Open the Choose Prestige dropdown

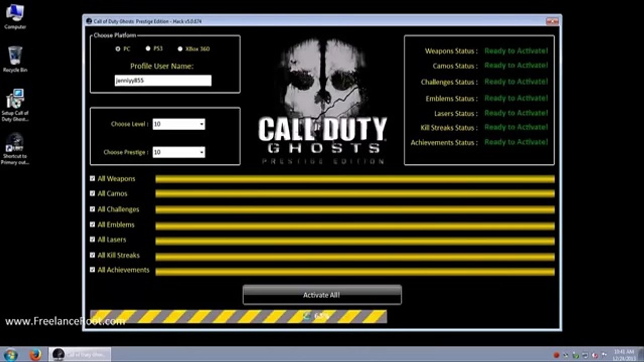[x=179, y=152]
